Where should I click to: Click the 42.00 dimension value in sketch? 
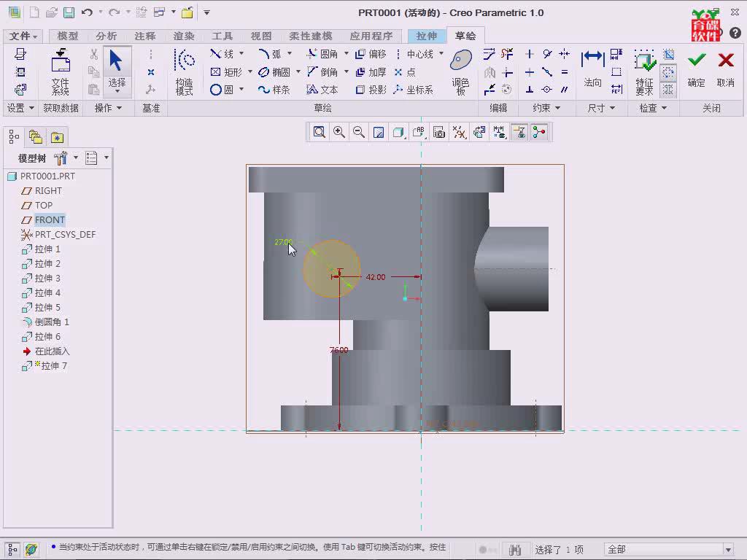(376, 276)
